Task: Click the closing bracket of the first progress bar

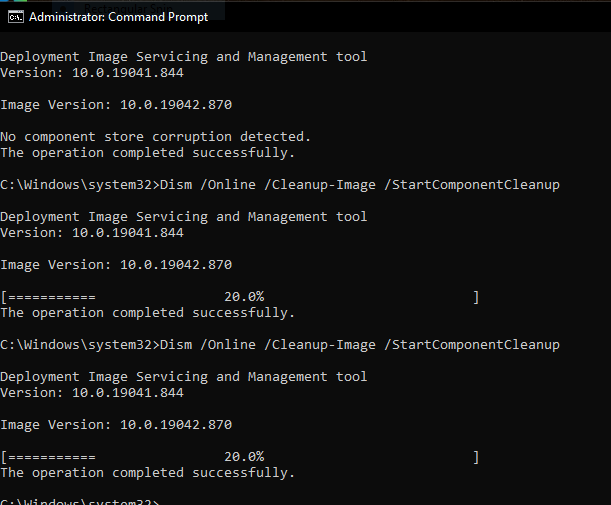Action: (x=476, y=297)
